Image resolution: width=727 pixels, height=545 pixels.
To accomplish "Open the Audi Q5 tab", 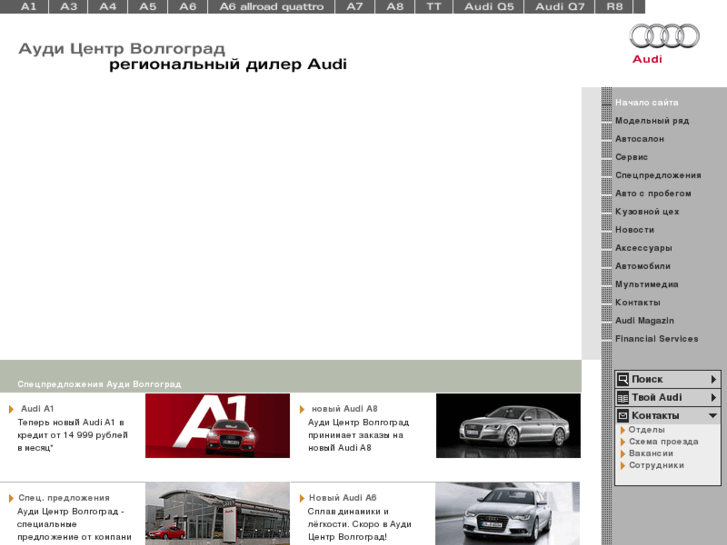I will (489, 6).
